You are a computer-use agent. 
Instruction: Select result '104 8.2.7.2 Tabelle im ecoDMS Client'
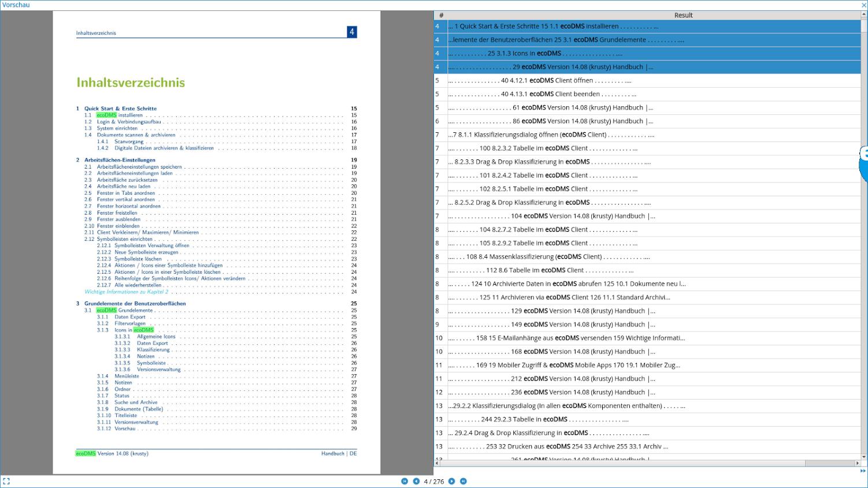(x=647, y=230)
